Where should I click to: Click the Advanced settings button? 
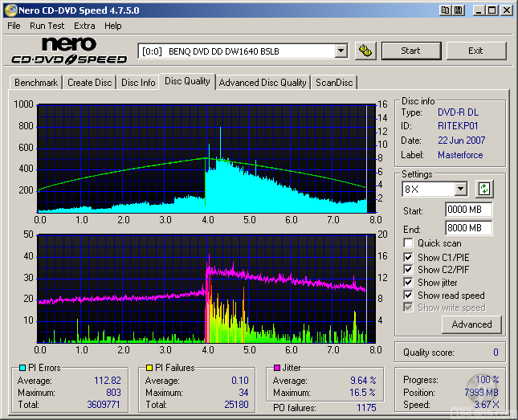click(x=471, y=324)
